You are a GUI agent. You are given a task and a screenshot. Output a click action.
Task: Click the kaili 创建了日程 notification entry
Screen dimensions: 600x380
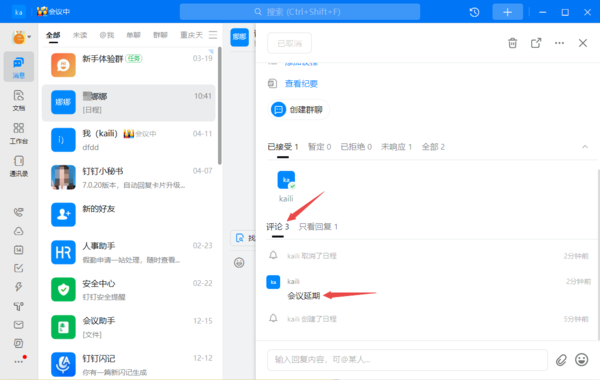428,319
